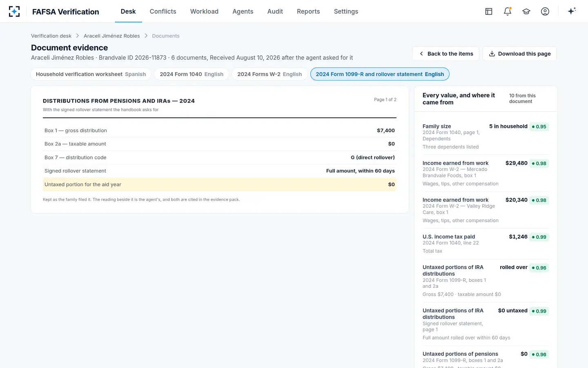Click the Documents breadcrumb label
This screenshot has height=368, width=588.
click(x=166, y=36)
